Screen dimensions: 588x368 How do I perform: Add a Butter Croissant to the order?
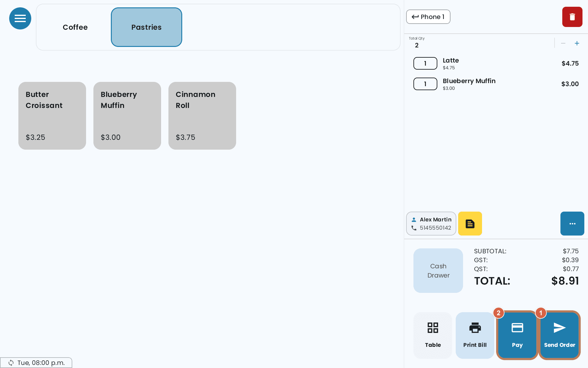pos(52,116)
